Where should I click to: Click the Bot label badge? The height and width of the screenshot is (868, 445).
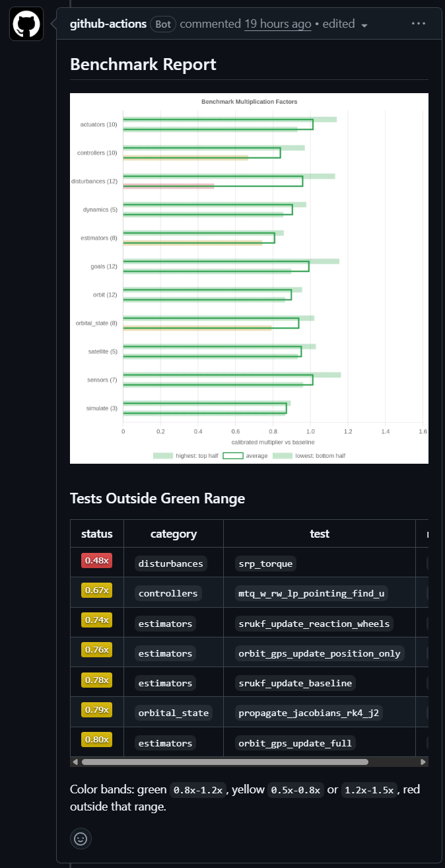(x=163, y=24)
